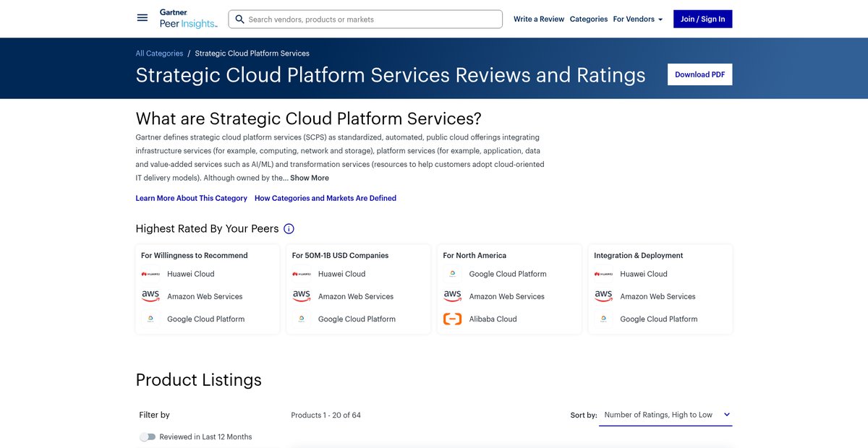868x448 pixels.
Task: Click AWS logo under 50M-1B USD Companies
Action: click(x=302, y=296)
